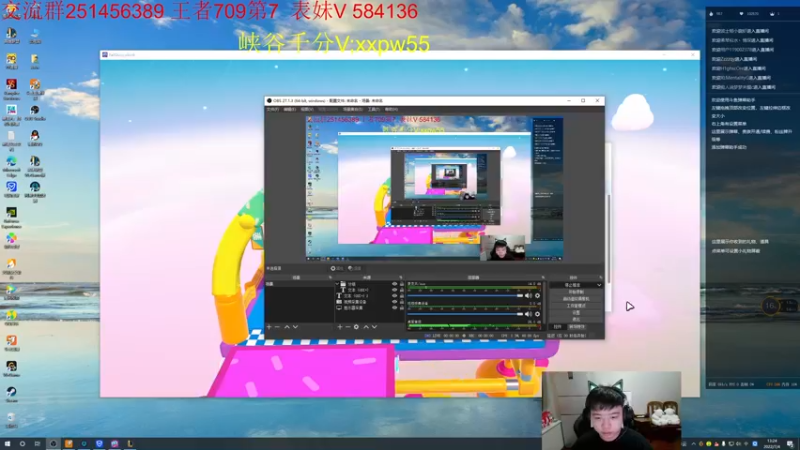Click the Studio Mode button

click(576, 306)
